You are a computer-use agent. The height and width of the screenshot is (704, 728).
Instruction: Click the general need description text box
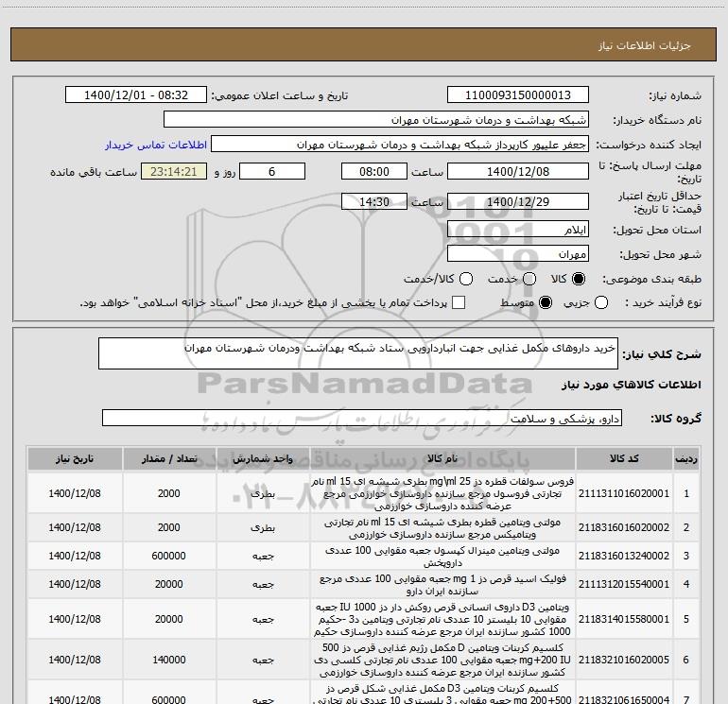pyautogui.click(x=358, y=353)
